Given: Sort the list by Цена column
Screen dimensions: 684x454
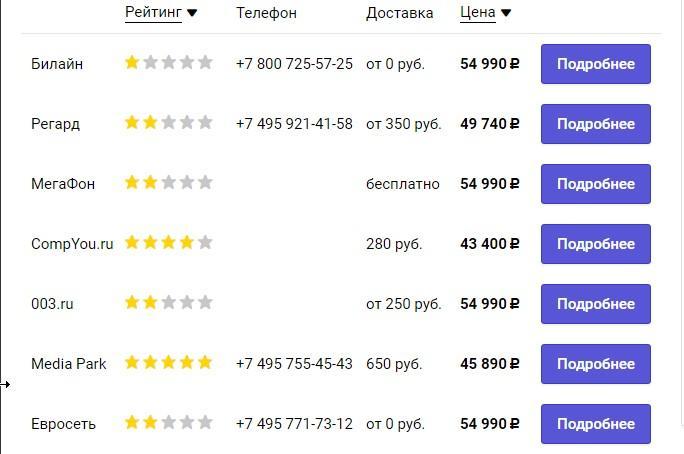Looking at the screenshot, I should click(x=478, y=13).
